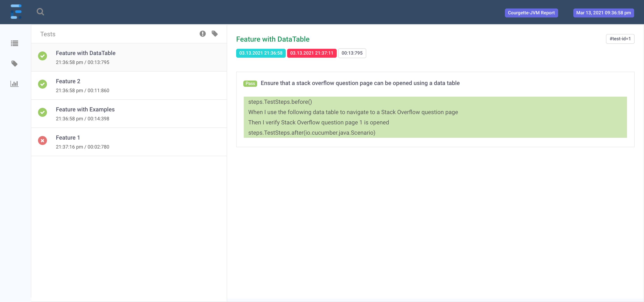The width and height of the screenshot is (644, 302).
Task: Open the status filter exclamation icon
Action: (x=203, y=34)
